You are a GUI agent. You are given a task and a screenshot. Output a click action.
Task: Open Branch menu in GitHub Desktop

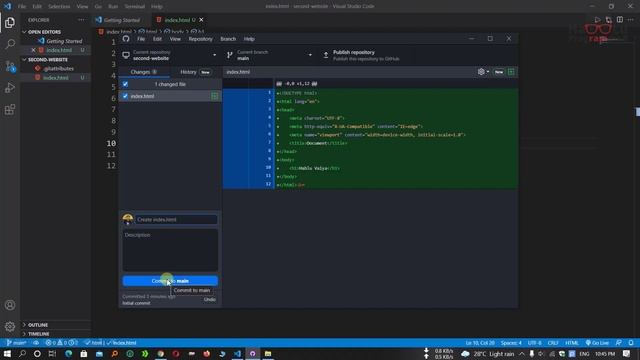click(228, 39)
